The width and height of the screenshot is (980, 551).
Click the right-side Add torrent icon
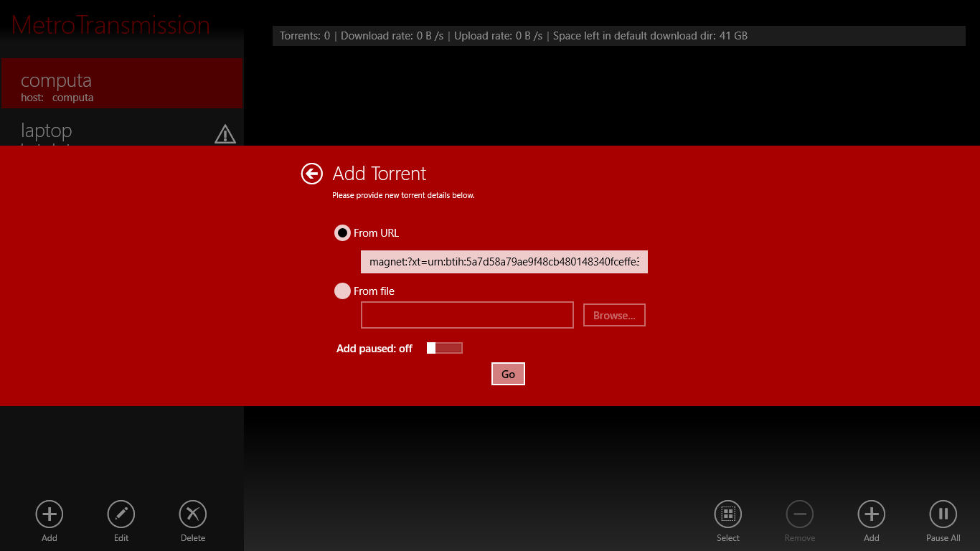[x=871, y=514]
